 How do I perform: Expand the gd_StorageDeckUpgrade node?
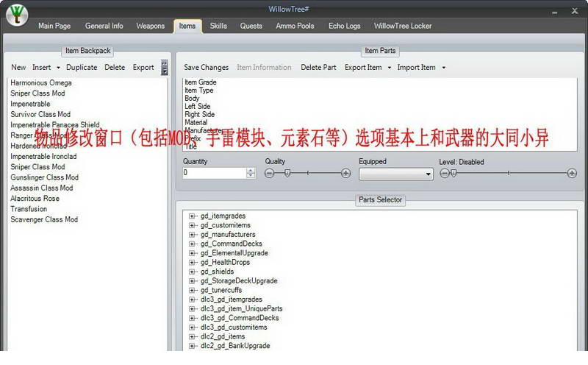click(x=192, y=281)
